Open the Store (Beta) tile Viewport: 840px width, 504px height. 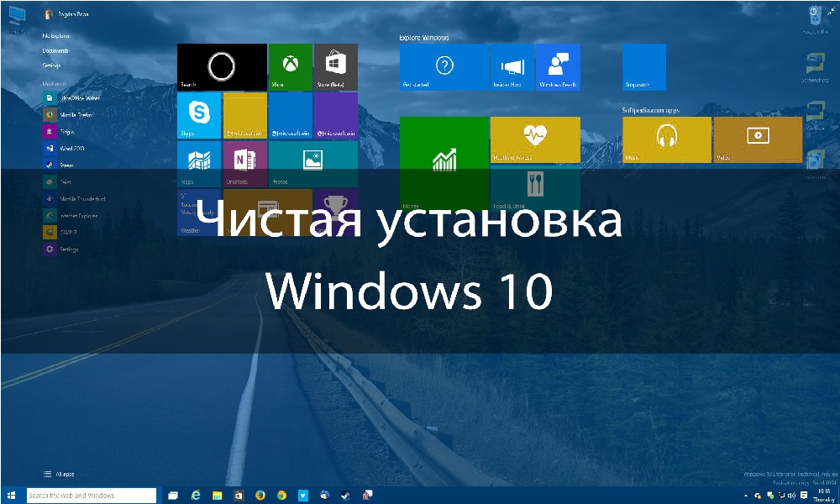tap(336, 67)
